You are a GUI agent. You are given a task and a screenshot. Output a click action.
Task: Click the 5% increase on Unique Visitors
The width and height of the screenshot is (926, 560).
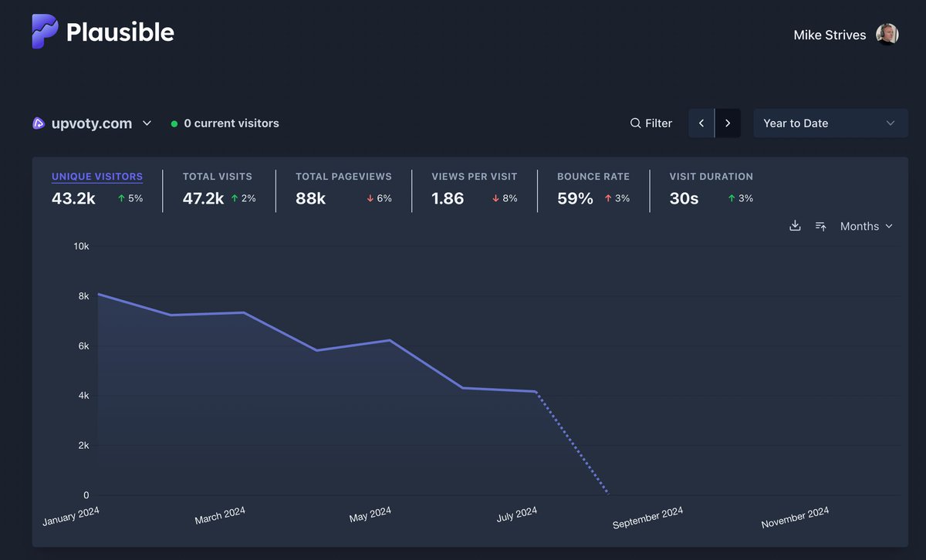coord(130,199)
